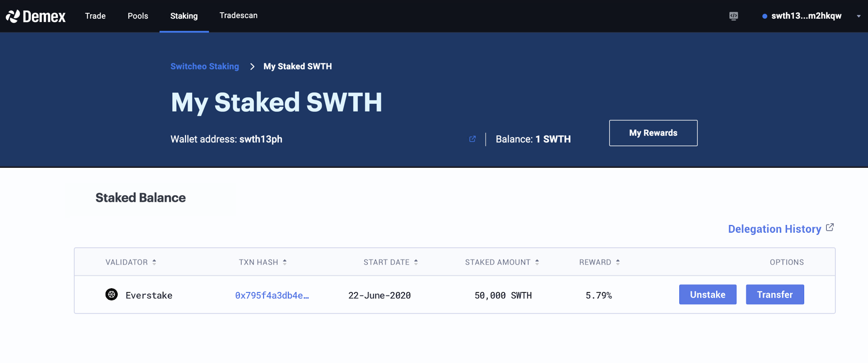This screenshot has height=363, width=868.
Task: Click the My Staked SWTH breadcrumb text
Action: 298,67
